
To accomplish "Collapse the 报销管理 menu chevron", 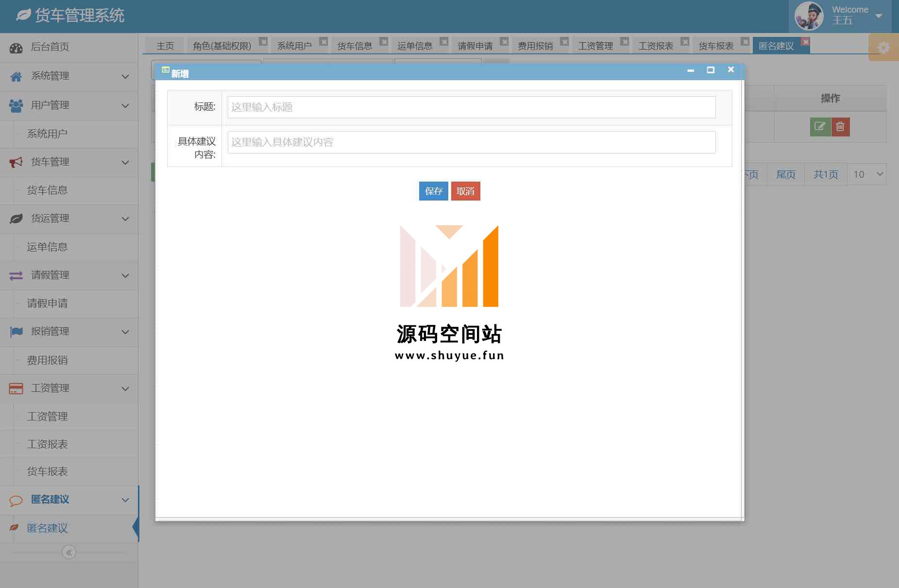I will click(125, 332).
